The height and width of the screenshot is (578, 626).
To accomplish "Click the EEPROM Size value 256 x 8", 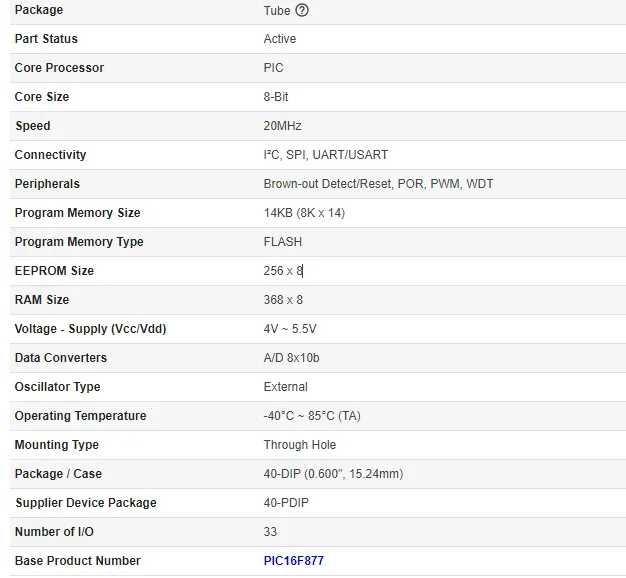I will pos(282,271).
